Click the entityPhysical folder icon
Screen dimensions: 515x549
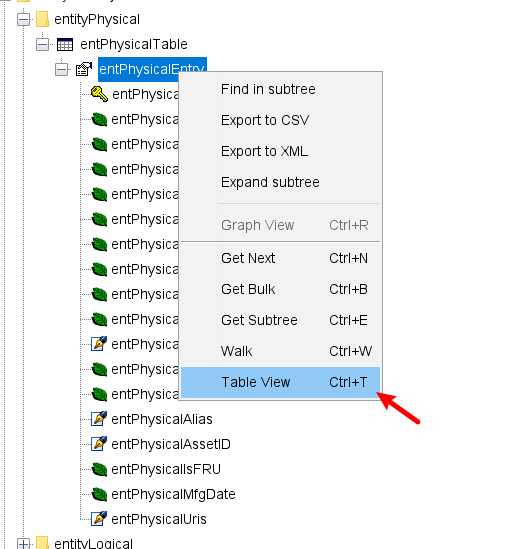42,19
